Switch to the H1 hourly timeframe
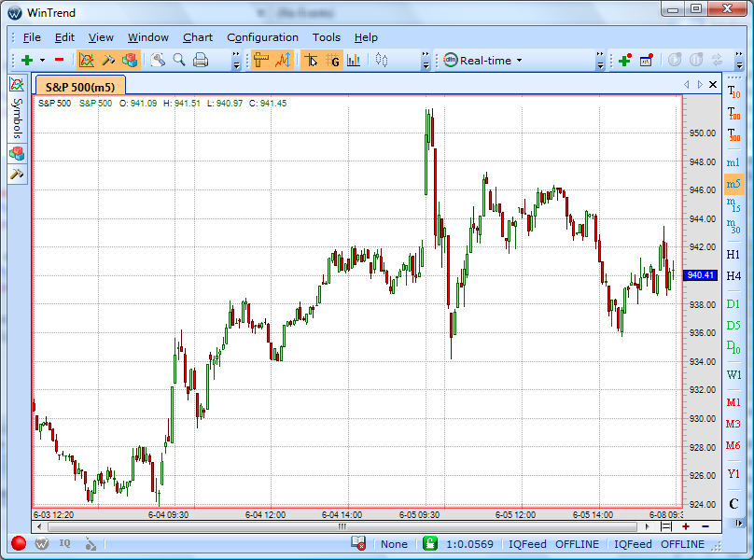The width and height of the screenshot is (754, 560). click(733, 254)
